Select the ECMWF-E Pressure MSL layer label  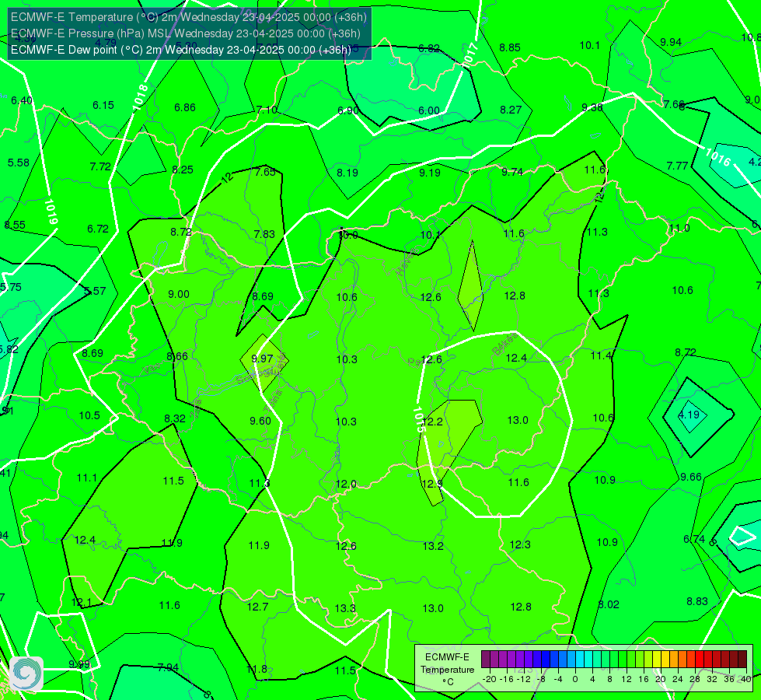[x=186, y=33]
